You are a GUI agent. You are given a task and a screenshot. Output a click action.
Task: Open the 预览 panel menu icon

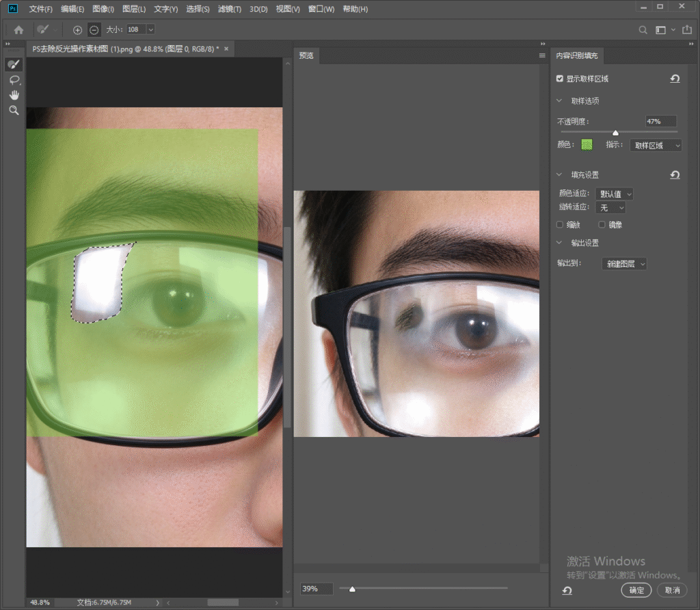coord(542,55)
